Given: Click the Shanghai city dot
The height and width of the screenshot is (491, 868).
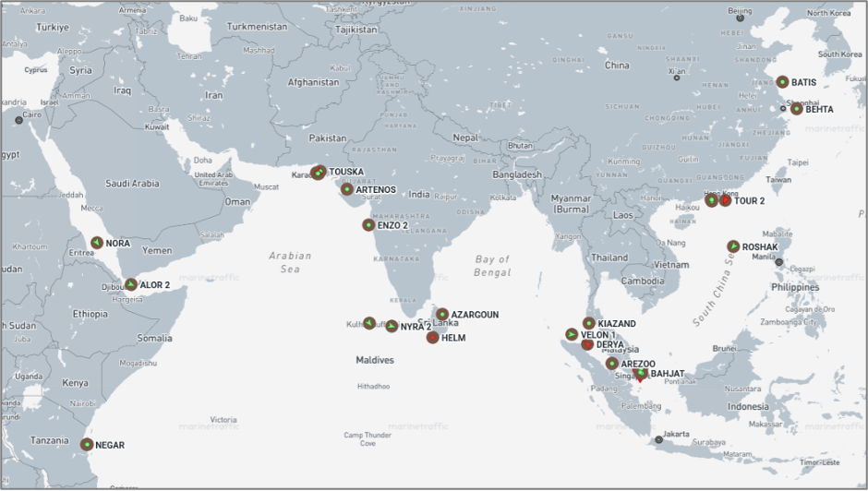Looking at the screenshot, I should (x=783, y=109).
